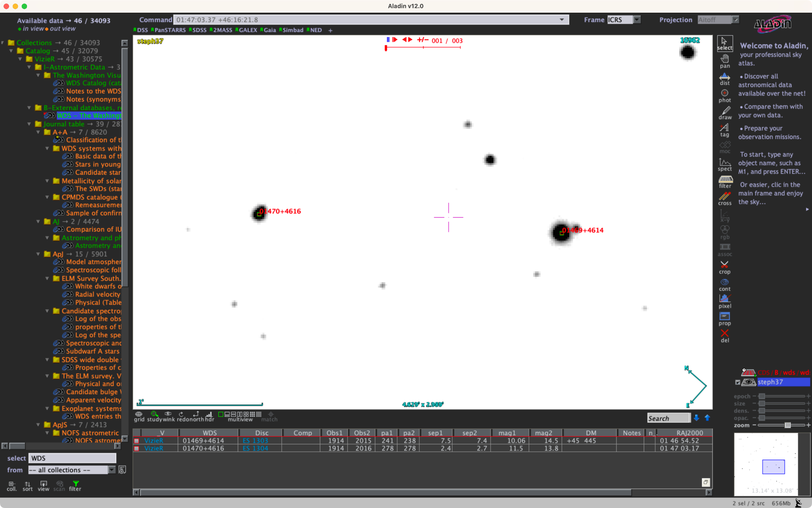Image resolution: width=812 pixels, height=508 pixels.
Task: Click search-down blue arrow
Action: 696,418
